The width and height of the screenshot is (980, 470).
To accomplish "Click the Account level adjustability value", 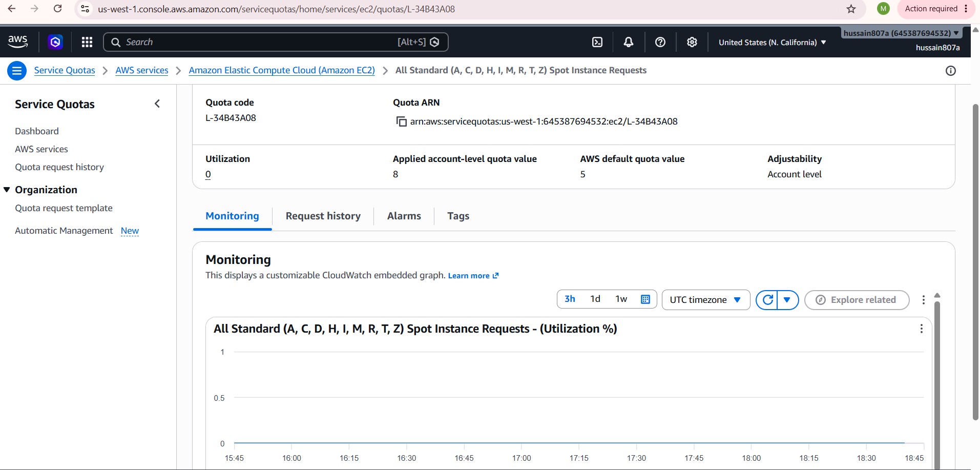I will 795,174.
